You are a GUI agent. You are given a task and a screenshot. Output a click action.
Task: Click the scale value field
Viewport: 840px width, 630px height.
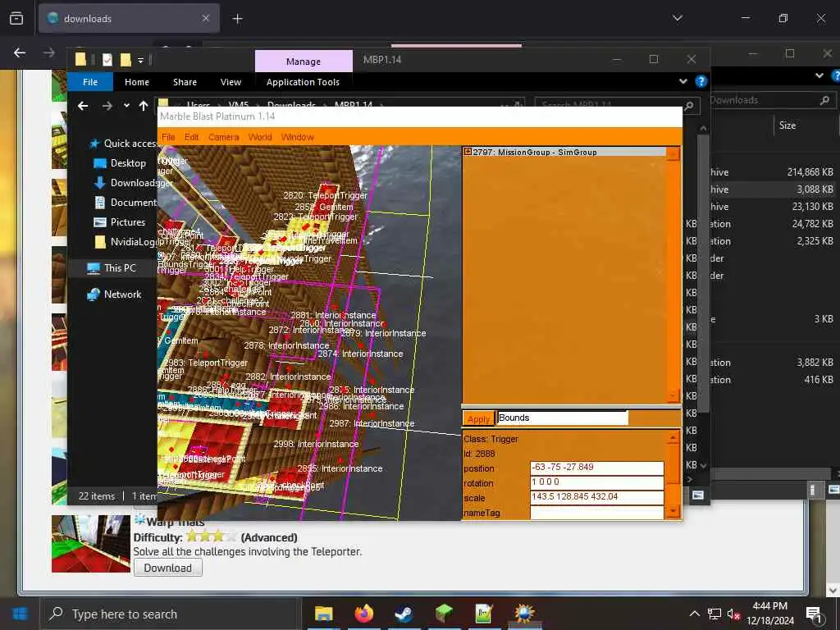597,497
